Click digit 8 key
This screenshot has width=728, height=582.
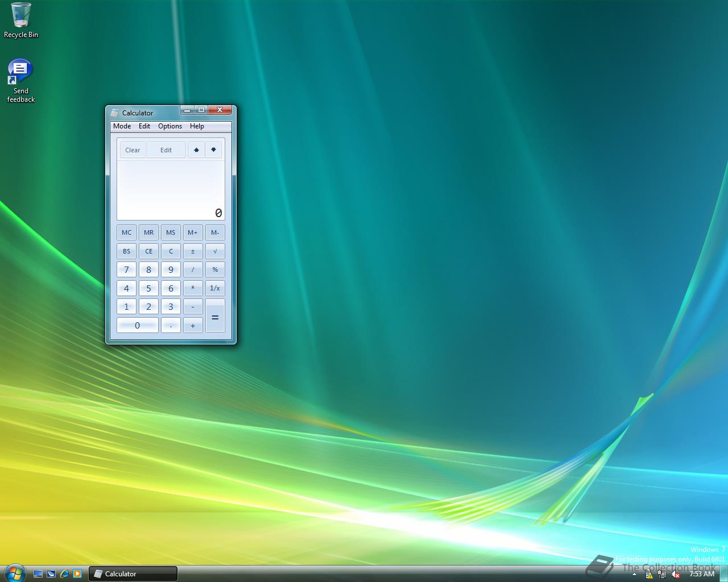148,269
